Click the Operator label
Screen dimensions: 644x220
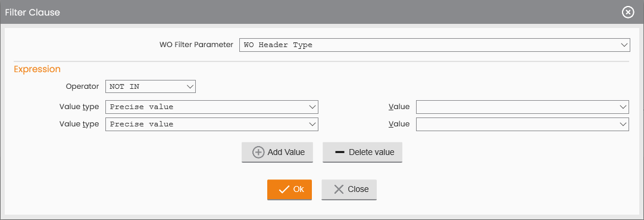pyautogui.click(x=83, y=86)
